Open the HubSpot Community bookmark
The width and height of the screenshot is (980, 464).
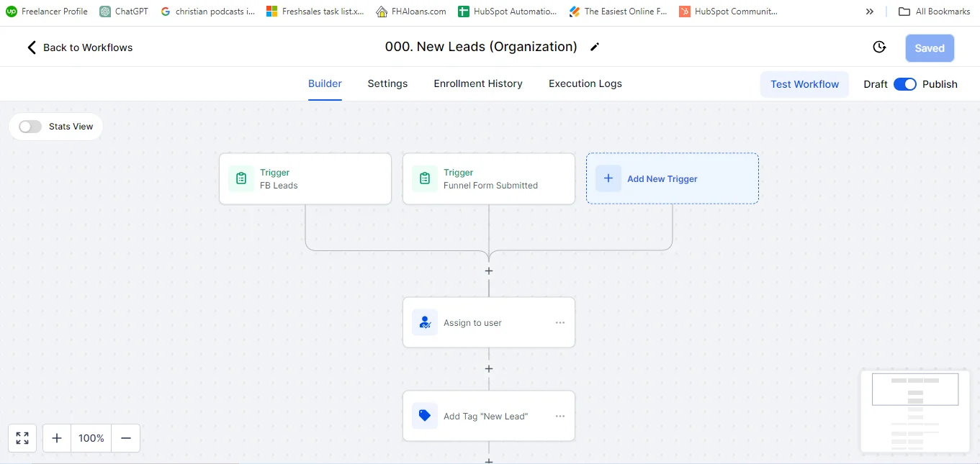[x=729, y=12]
